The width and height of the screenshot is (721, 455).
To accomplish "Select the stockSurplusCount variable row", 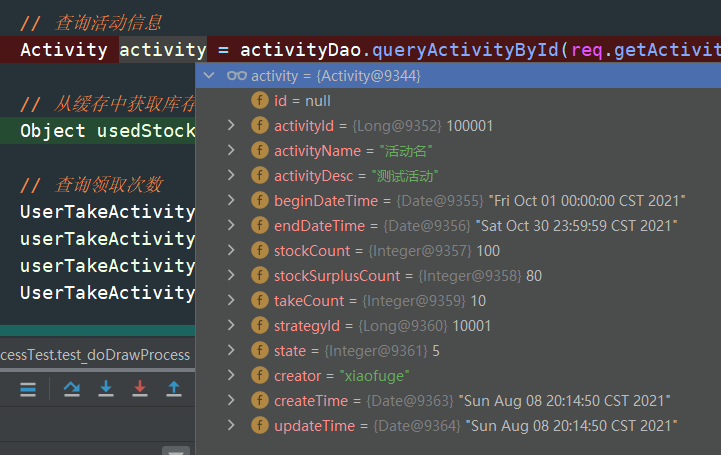I will click(400, 275).
